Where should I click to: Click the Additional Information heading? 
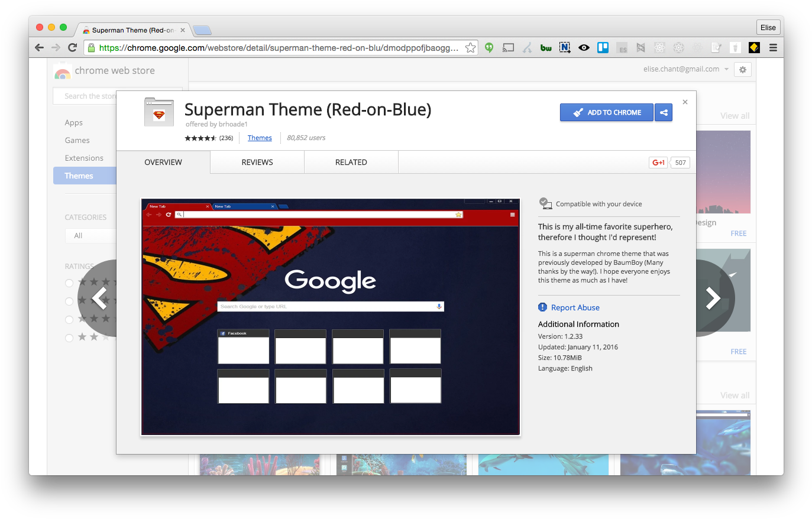pyautogui.click(x=578, y=324)
